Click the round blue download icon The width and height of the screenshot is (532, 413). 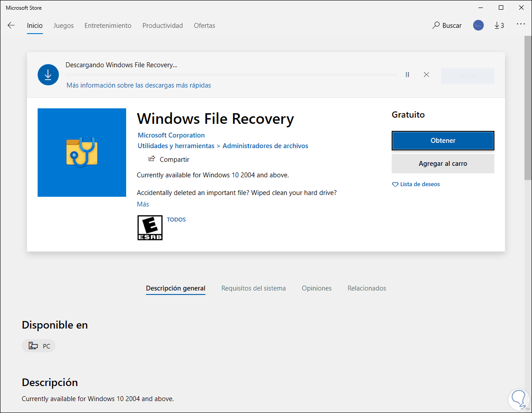[48, 75]
